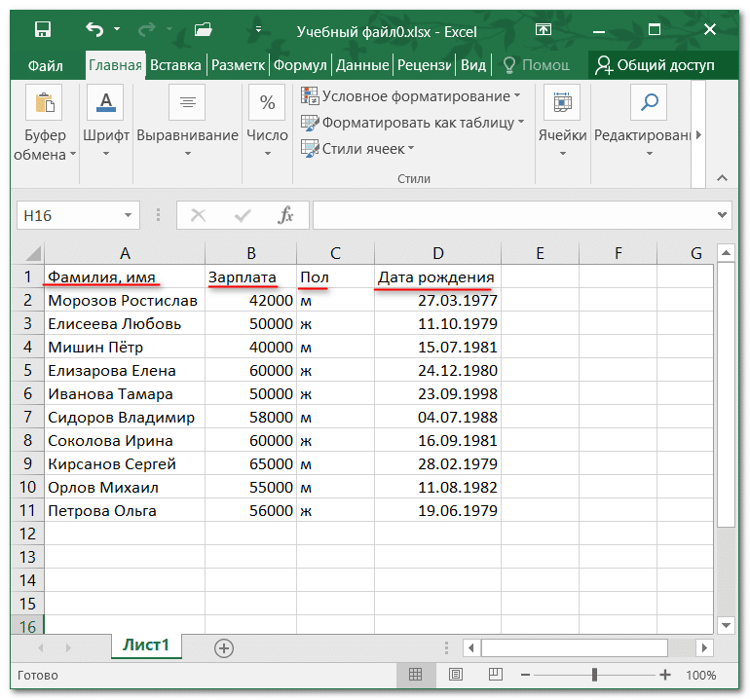Click the Cancel X icon in formula bar
The width and height of the screenshot is (750, 700).
click(x=198, y=215)
